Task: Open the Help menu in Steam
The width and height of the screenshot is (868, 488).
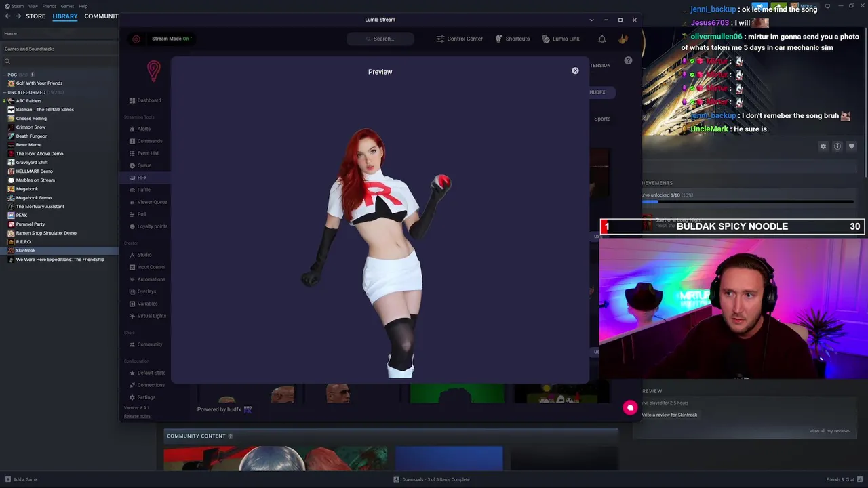Action: point(83,6)
